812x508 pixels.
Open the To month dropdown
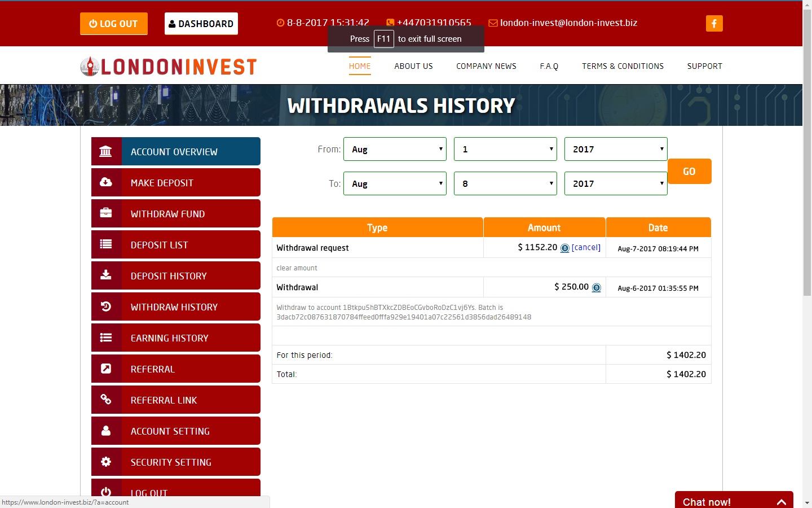[395, 183]
